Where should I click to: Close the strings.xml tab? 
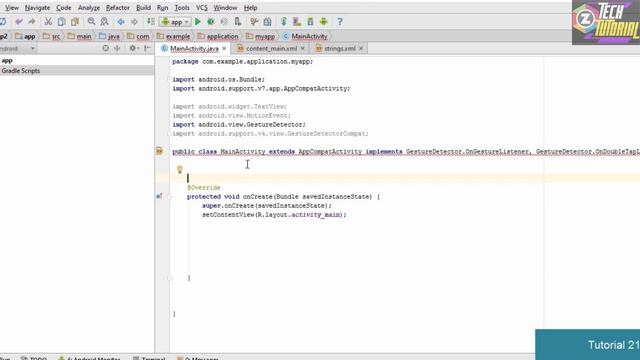pyautogui.click(x=361, y=49)
